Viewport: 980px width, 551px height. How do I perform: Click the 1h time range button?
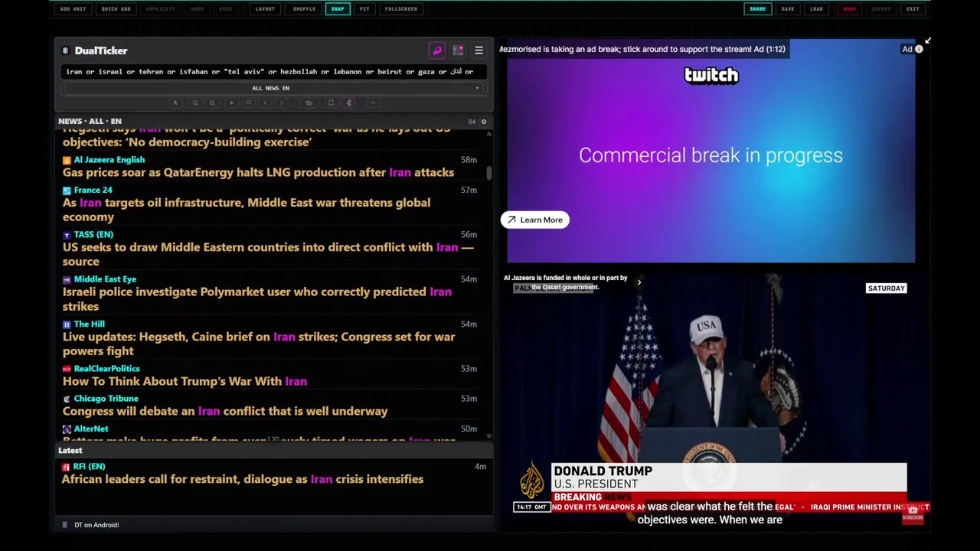tap(309, 103)
